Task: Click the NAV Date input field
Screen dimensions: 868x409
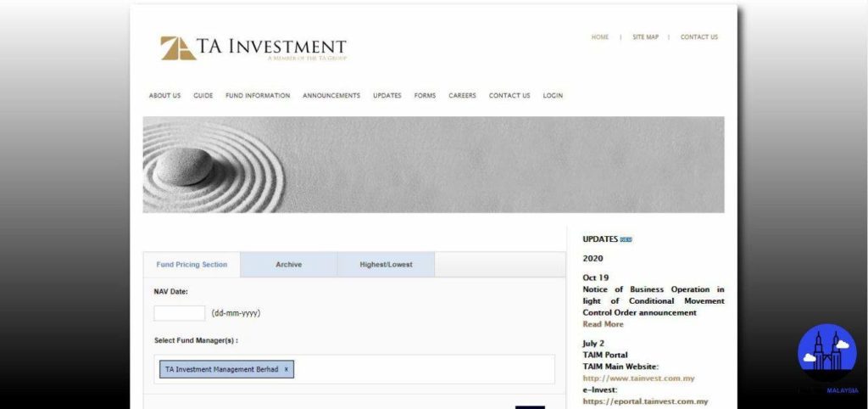Action: pyautogui.click(x=180, y=313)
